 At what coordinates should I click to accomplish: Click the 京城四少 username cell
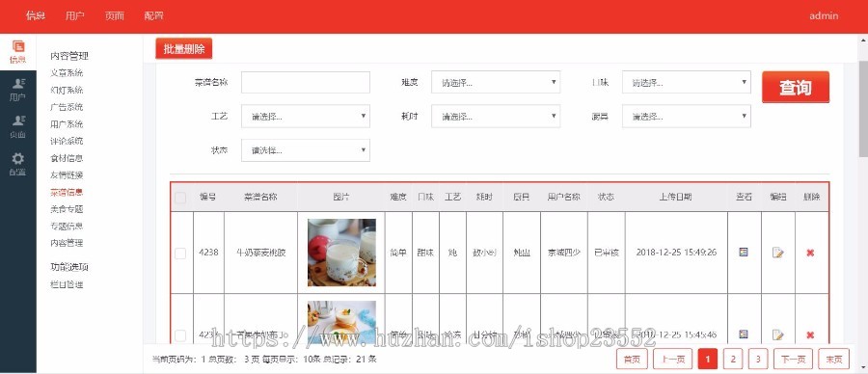[564, 253]
